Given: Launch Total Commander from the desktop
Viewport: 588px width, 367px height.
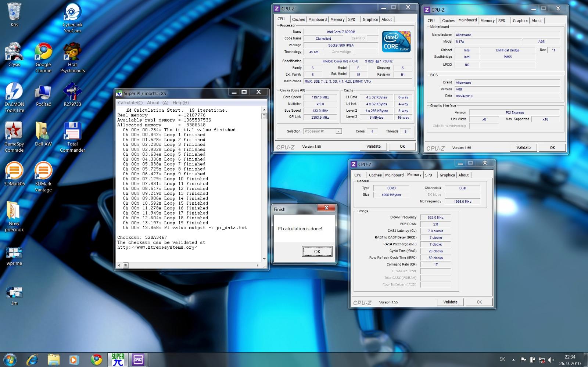Looking at the screenshot, I should coord(72,137).
